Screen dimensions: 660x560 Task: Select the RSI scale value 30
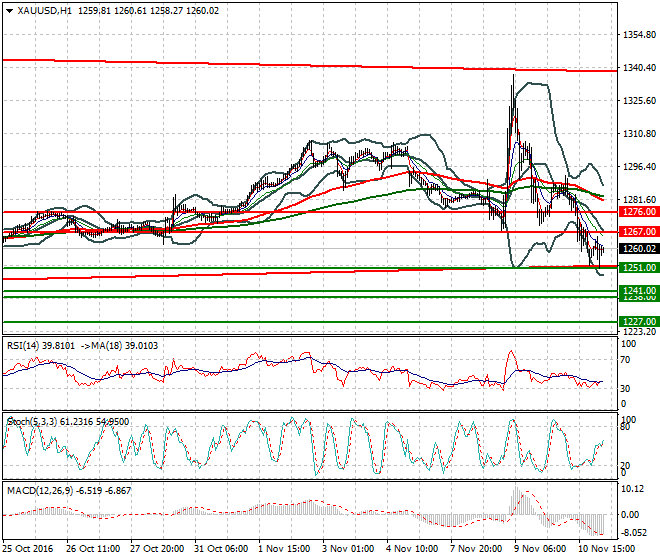625,389
